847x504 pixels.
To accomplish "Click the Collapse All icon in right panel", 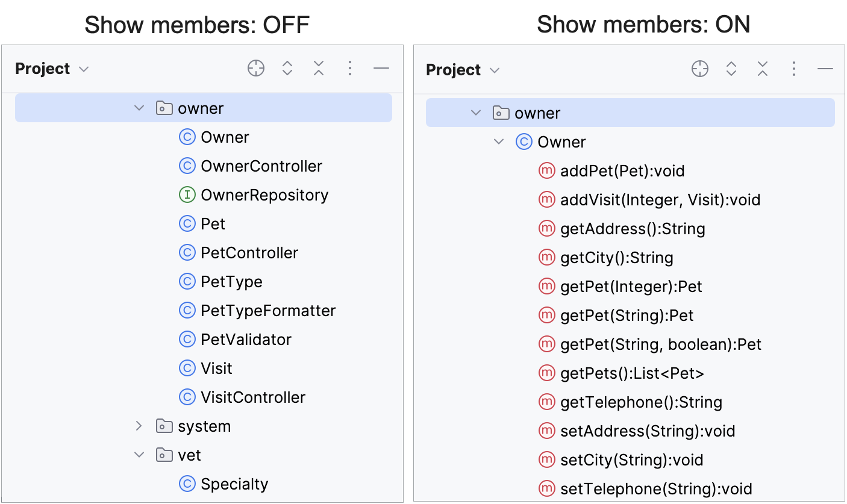I will [763, 69].
